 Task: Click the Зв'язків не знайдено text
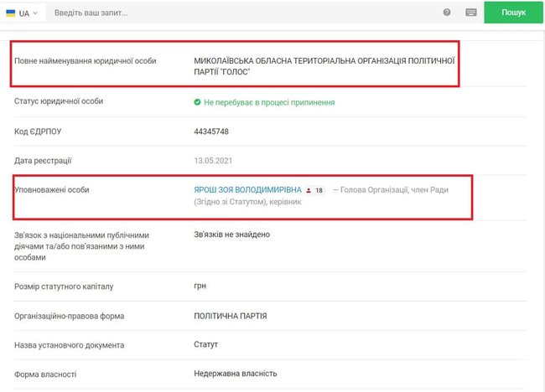tap(232, 235)
